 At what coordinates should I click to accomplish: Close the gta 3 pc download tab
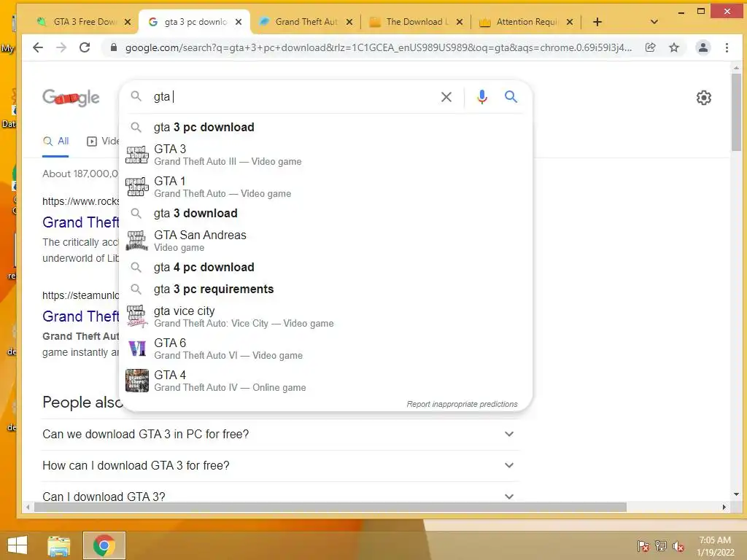239,22
